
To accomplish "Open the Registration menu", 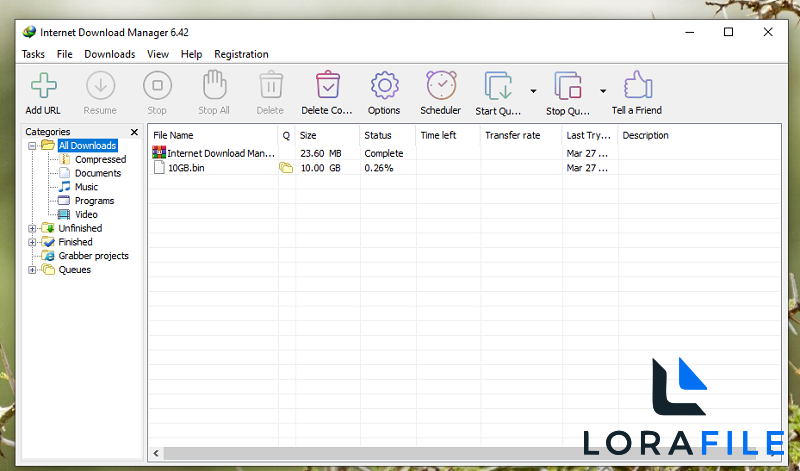I will (241, 54).
